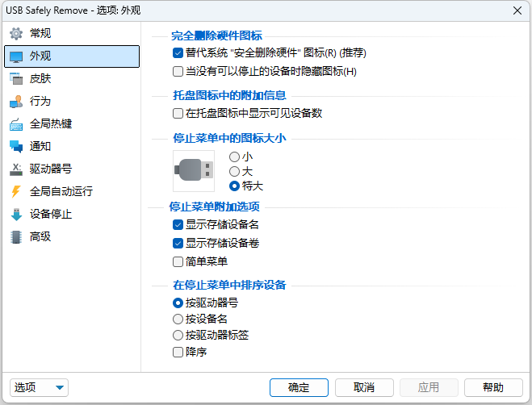This screenshot has height=405, width=532.
Task: Click the 停止菜单附加选项 section heading
Action: (215, 207)
